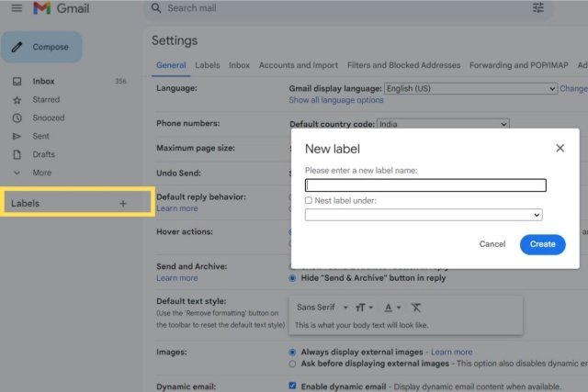The image size is (588, 392).
Task: Click Learn more beside external images
Action: pos(451,353)
